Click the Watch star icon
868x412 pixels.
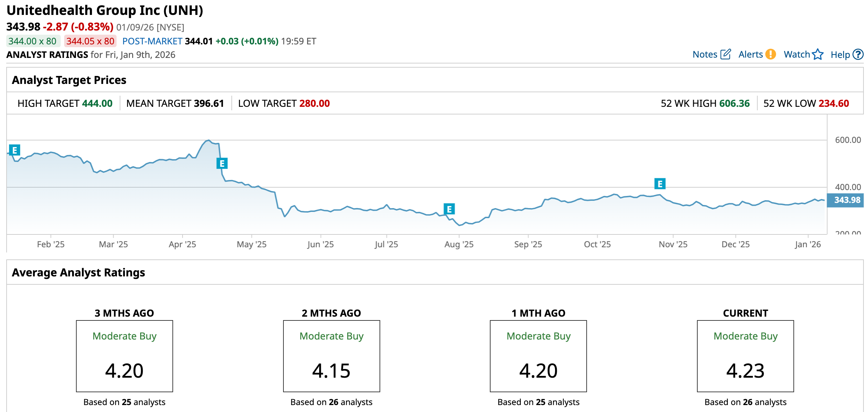click(x=818, y=54)
